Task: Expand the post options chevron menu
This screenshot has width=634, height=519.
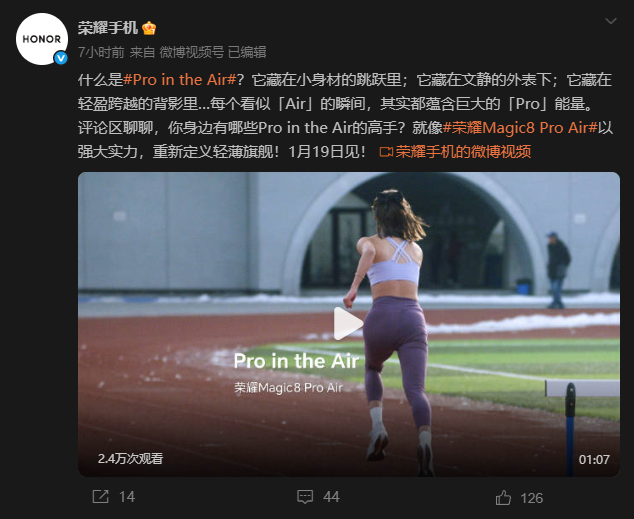Action: pos(611,21)
